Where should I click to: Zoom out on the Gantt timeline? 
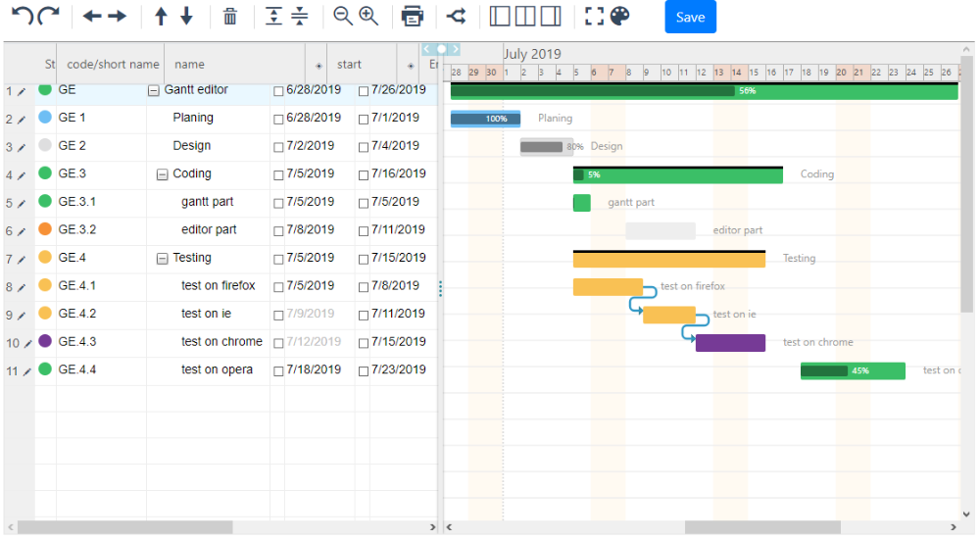tap(342, 17)
